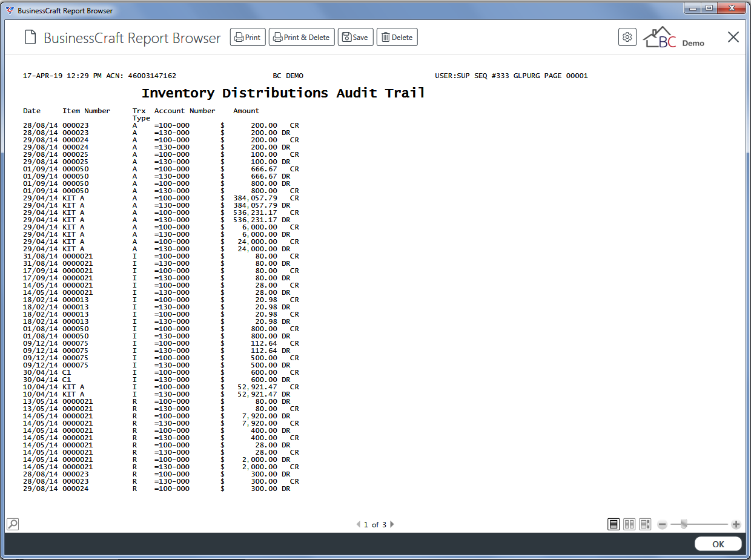Screen dimensions: 751x560
Task: Click the 'ACN: 46003147162' text
Action: pos(141,76)
